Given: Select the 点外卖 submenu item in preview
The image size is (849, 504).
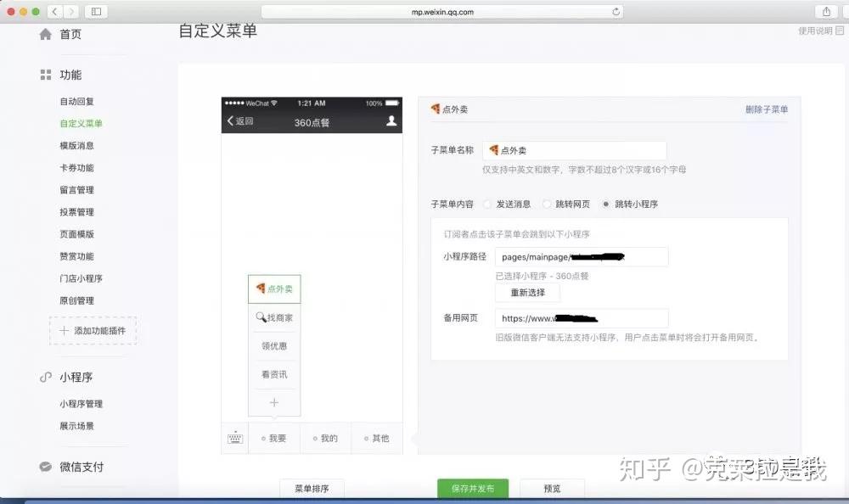Looking at the screenshot, I should click(x=274, y=289).
